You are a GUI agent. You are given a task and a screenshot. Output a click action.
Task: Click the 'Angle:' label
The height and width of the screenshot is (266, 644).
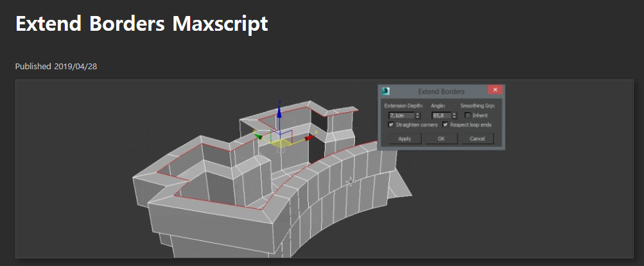coord(438,106)
